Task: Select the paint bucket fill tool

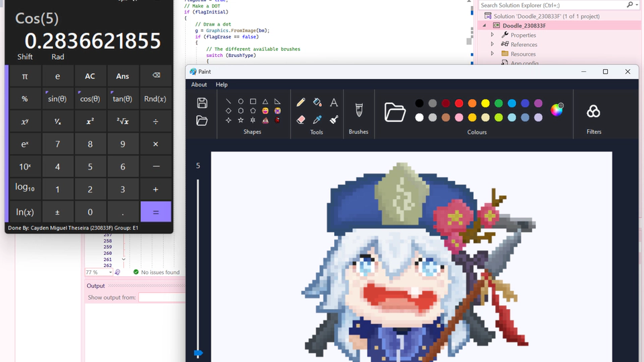Action: pos(317,102)
